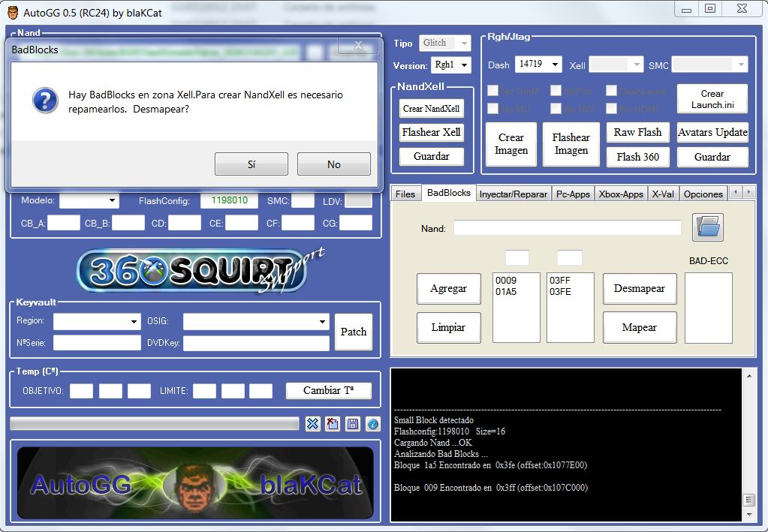
Task: Click the Nand path field in BadBlocks tab
Action: [568, 227]
